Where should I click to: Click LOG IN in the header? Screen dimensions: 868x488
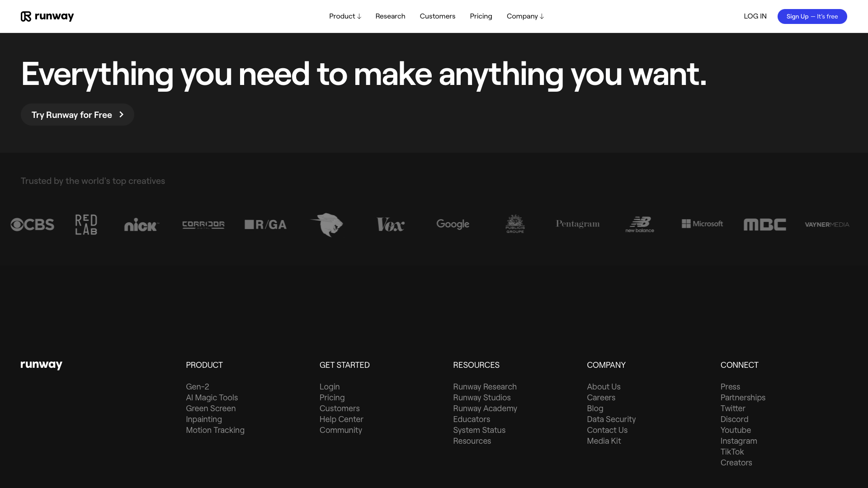(x=755, y=16)
